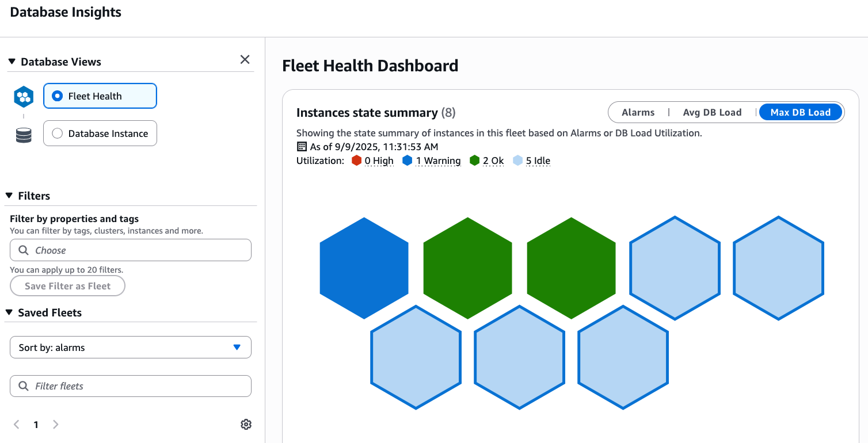Collapse the Database Views section
868x443 pixels.
click(x=12, y=62)
